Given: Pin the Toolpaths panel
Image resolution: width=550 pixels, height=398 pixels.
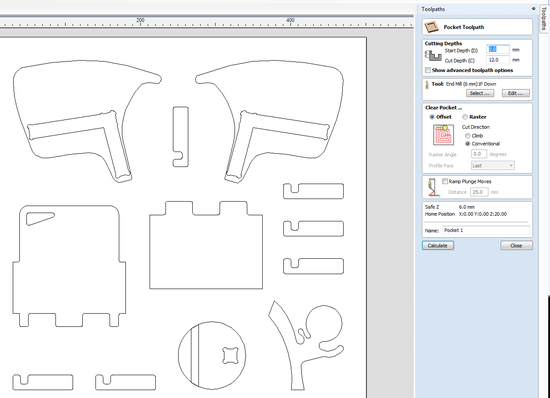Looking at the screenshot, I should pos(534,9).
